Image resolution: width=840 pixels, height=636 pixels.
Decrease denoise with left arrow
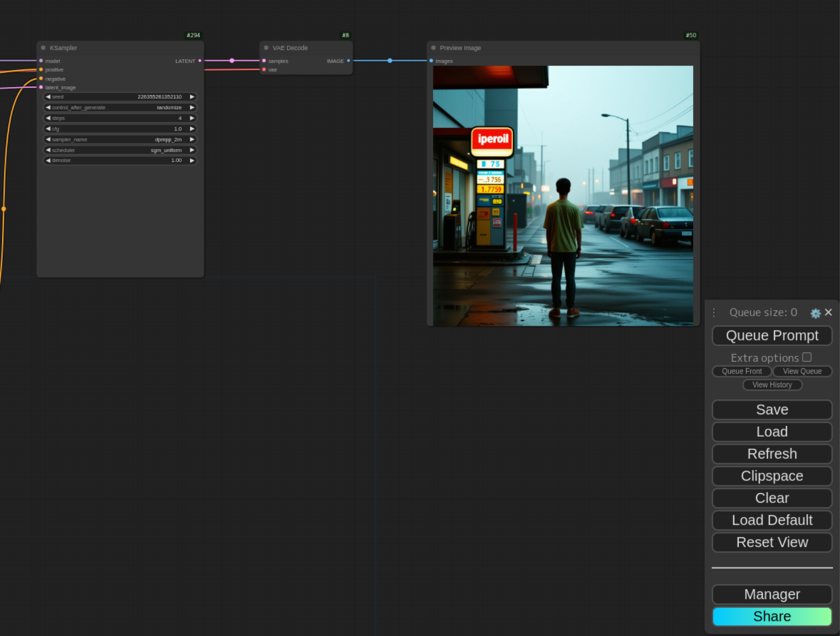(48, 160)
